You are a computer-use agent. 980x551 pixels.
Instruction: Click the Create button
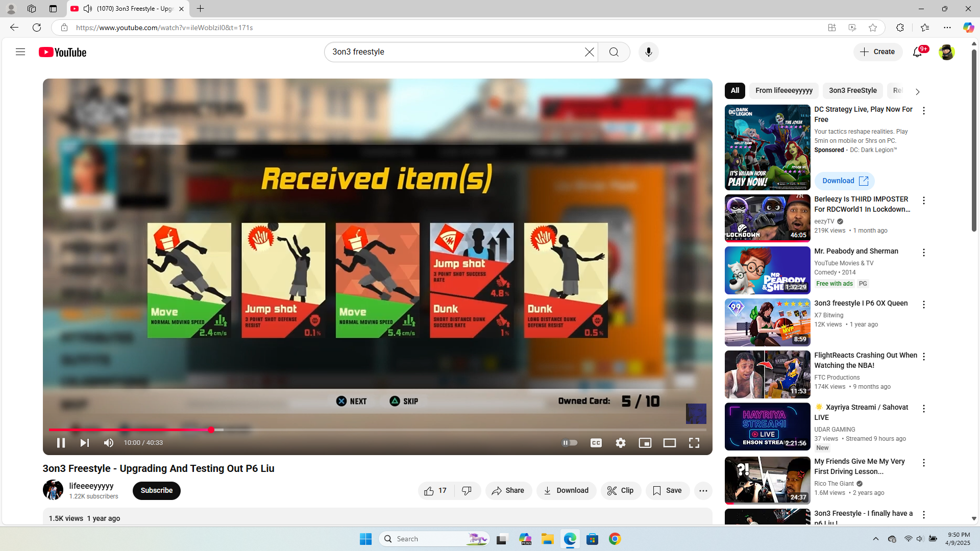(878, 52)
